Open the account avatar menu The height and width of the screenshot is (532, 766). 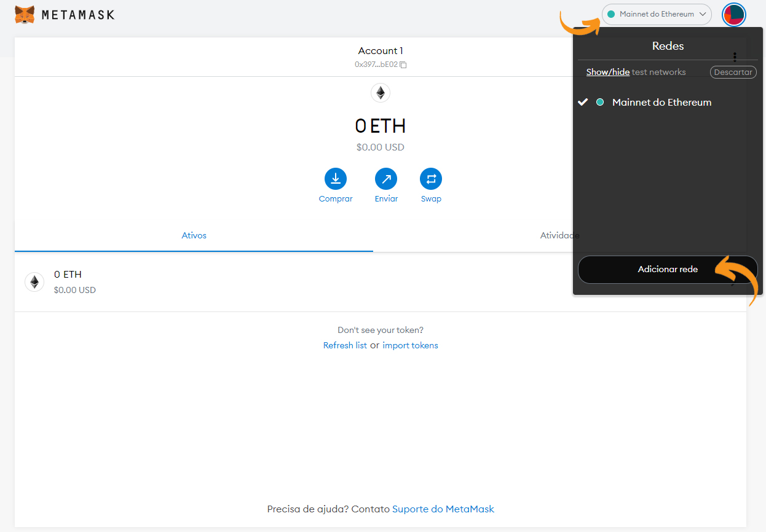pyautogui.click(x=733, y=14)
